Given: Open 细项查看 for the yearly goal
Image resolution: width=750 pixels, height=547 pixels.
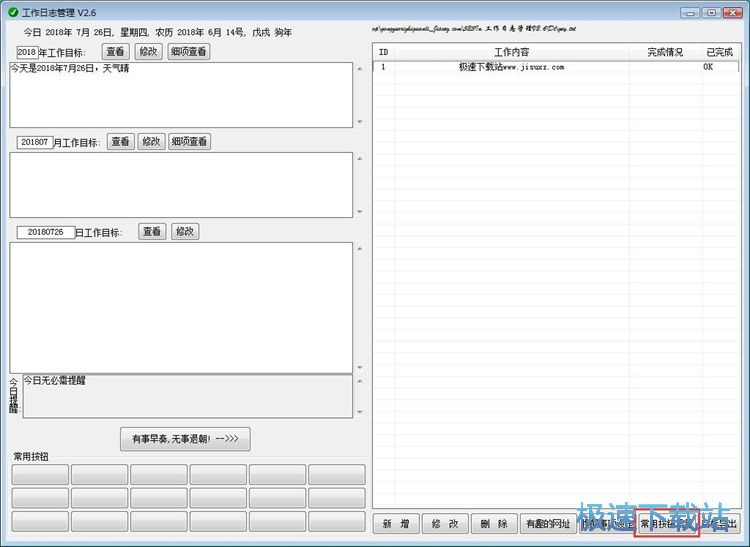Looking at the screenshot, I should 189,52.
